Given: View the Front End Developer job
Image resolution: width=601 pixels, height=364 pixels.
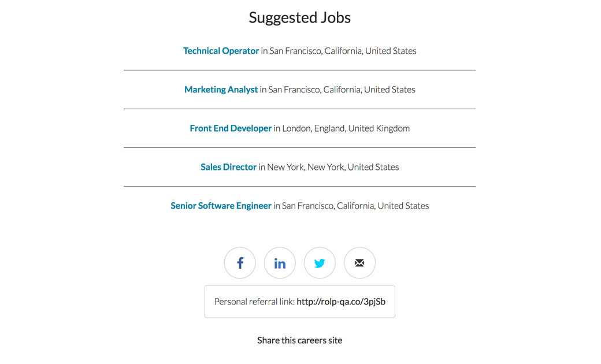Looking at the screenshot, I should point(231,128).
